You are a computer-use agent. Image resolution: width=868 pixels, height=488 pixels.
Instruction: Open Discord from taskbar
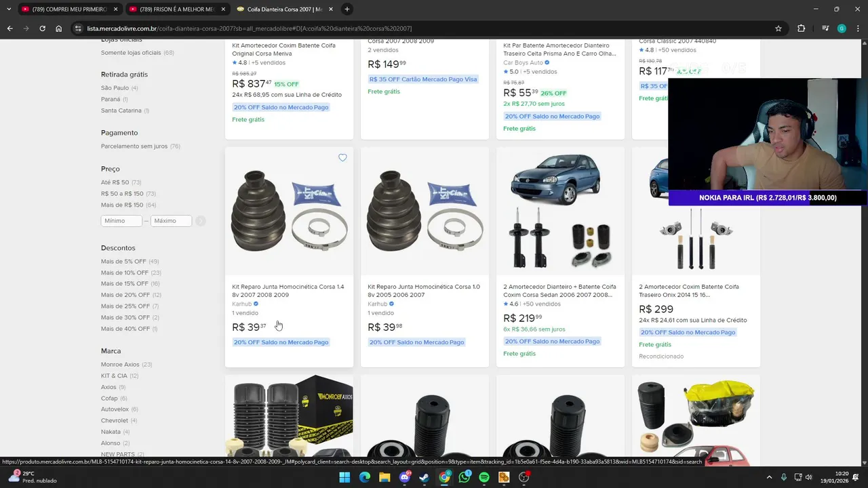pyautogui.click(x=405, y=477)
